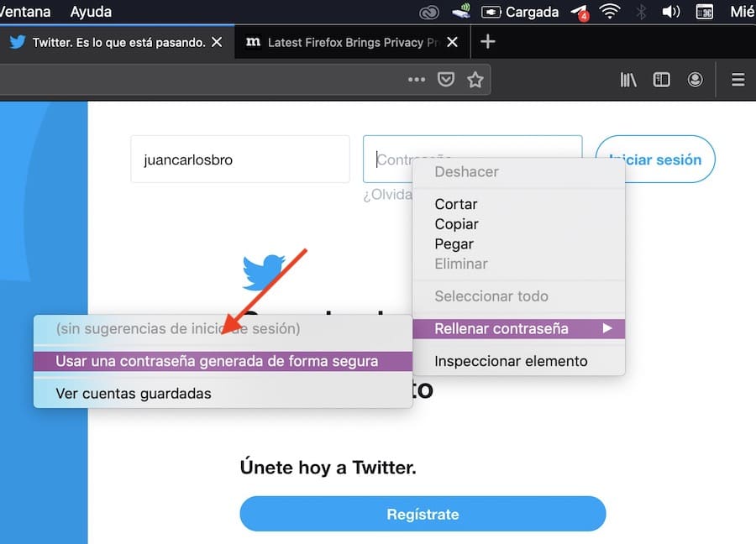Open a new tab with plus button
The width and height of the screenshot is (756, 544).
click(x=487, y=42)
